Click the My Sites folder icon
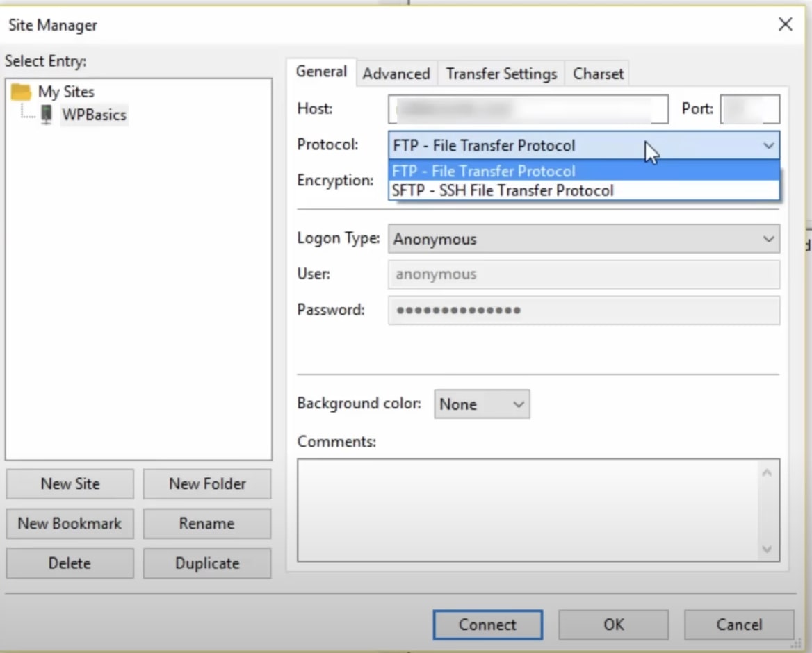Viewport: 812px width, 653px height. [x=21, y=92]
